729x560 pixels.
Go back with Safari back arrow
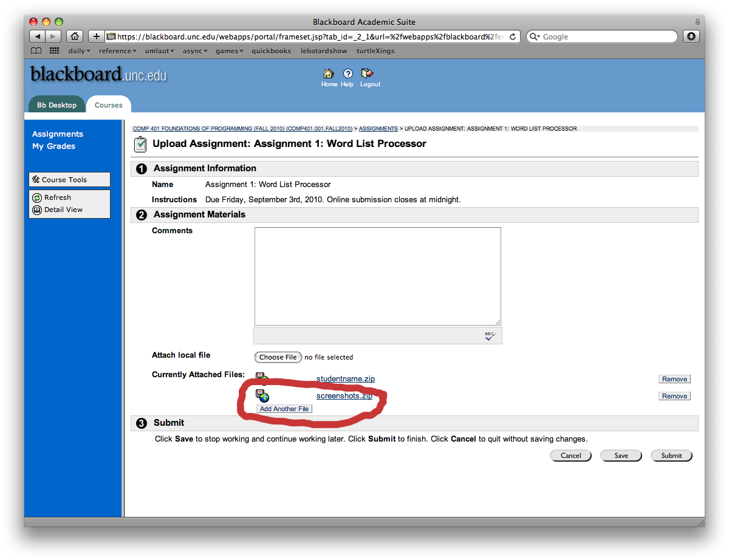click(x=37, y=36)
